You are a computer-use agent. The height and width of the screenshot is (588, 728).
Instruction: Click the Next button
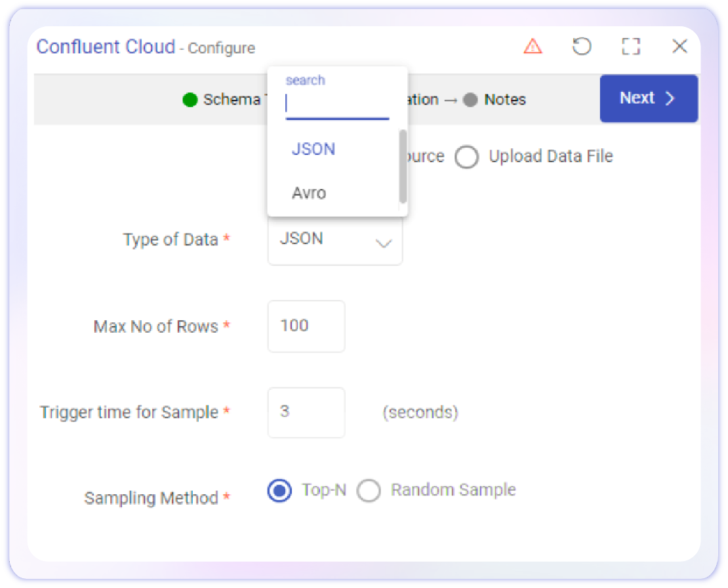click(648, 98)
